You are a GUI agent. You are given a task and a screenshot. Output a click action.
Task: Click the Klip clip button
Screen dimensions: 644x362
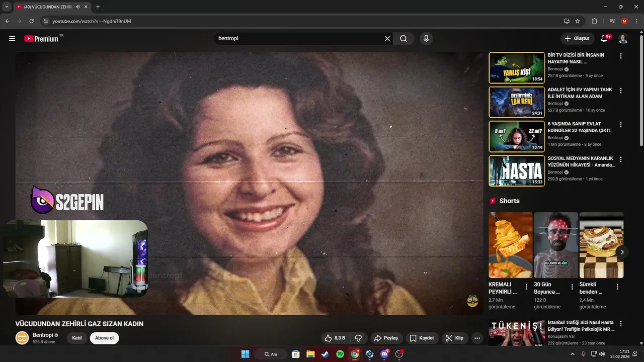pyautogui.click(x=455, y=338)
